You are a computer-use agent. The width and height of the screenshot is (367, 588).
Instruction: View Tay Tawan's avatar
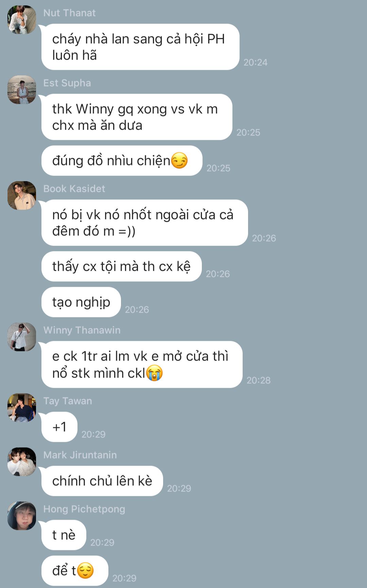(x=22, y=408)
